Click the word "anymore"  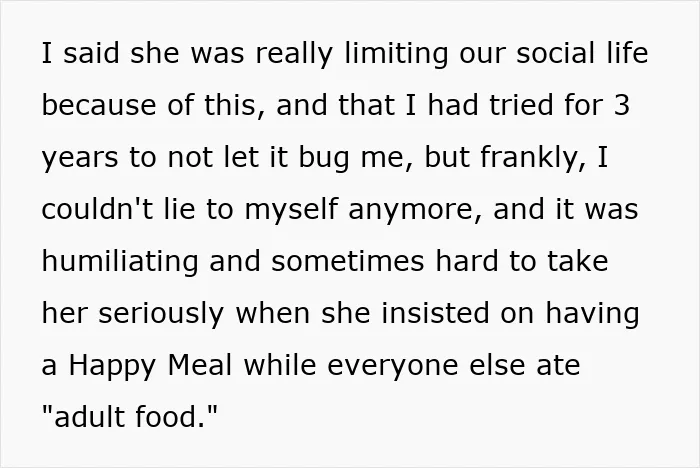(x=412, y=210)
